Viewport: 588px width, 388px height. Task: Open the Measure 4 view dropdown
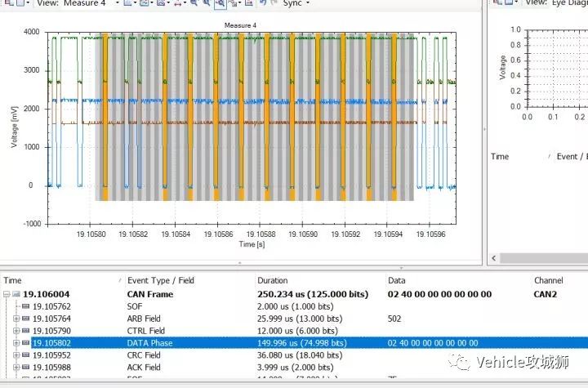pyautogui.click(x=117, y=3)
